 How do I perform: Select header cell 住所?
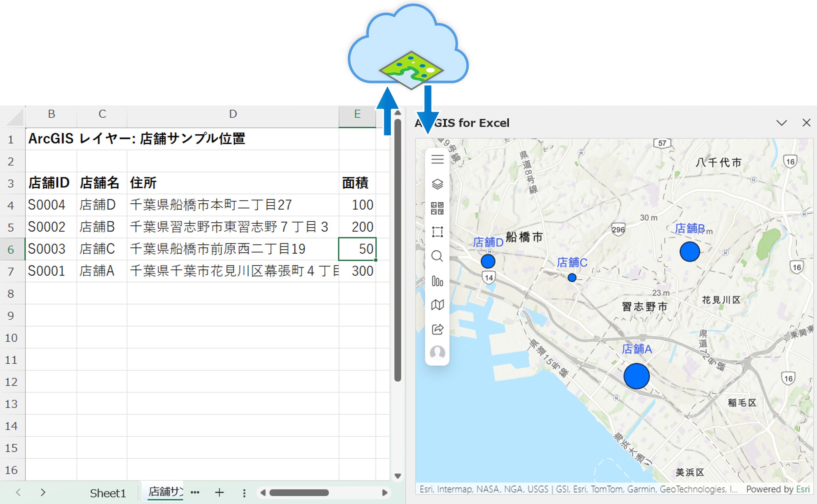tap(233, 183)
